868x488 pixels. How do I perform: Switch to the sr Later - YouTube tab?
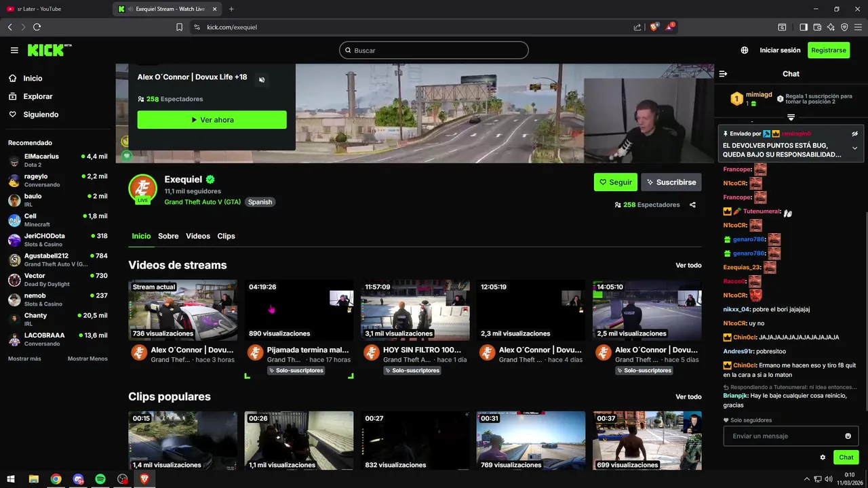pos(54,9)
